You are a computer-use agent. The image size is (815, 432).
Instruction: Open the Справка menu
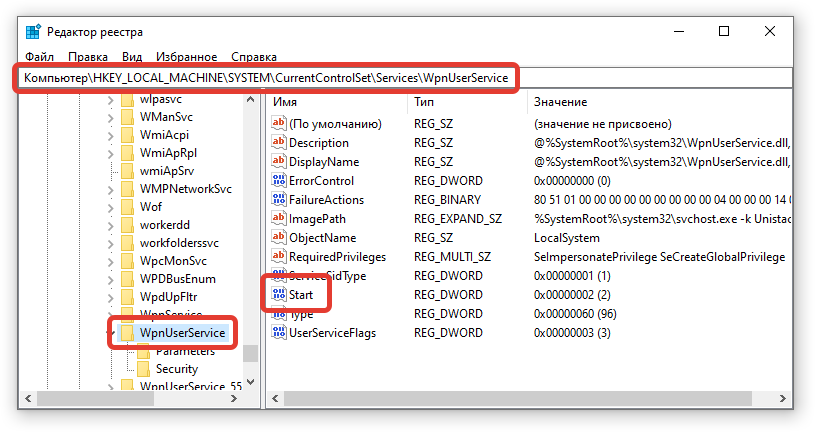pos(254,57)
